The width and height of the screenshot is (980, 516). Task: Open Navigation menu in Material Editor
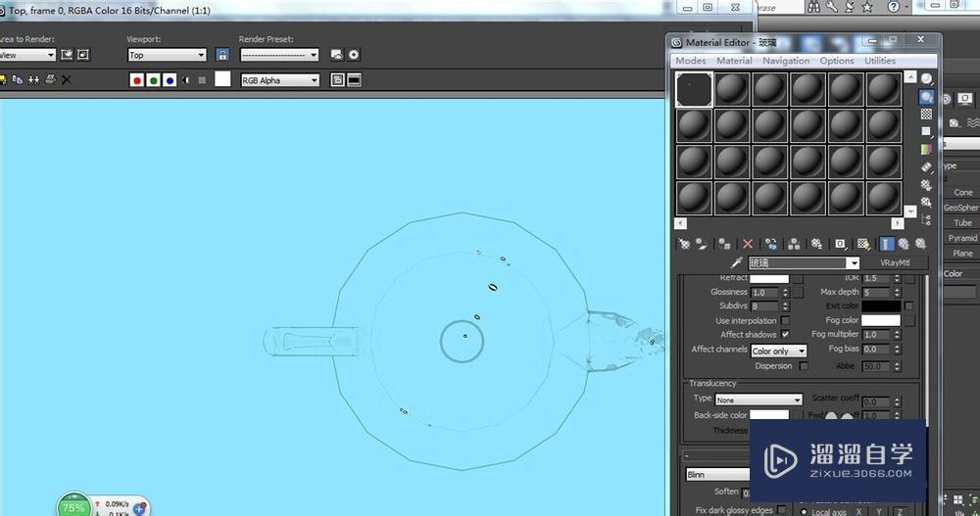coord(786,61)
